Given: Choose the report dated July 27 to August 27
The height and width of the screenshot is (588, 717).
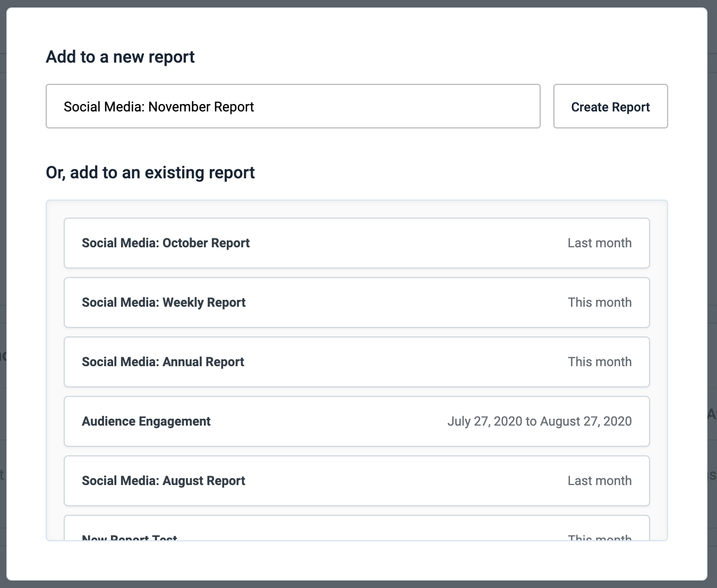Looking at the screenshot, I should point(356,421).
